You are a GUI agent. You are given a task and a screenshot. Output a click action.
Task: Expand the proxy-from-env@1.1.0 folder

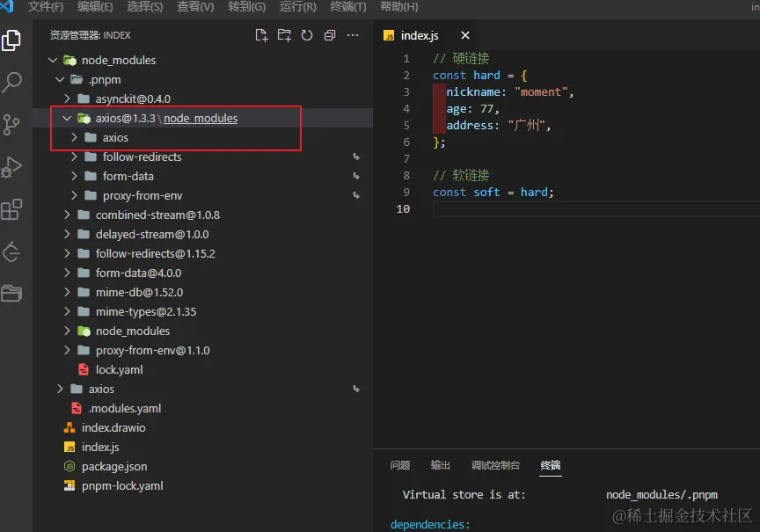click(x=67, y=350)
